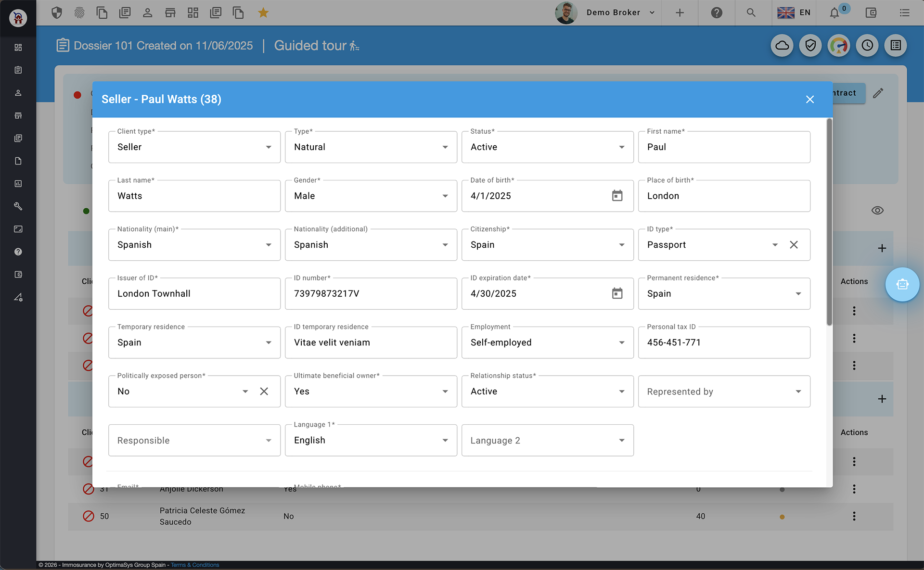Open the date picker for Date of birth

[617, 196]
